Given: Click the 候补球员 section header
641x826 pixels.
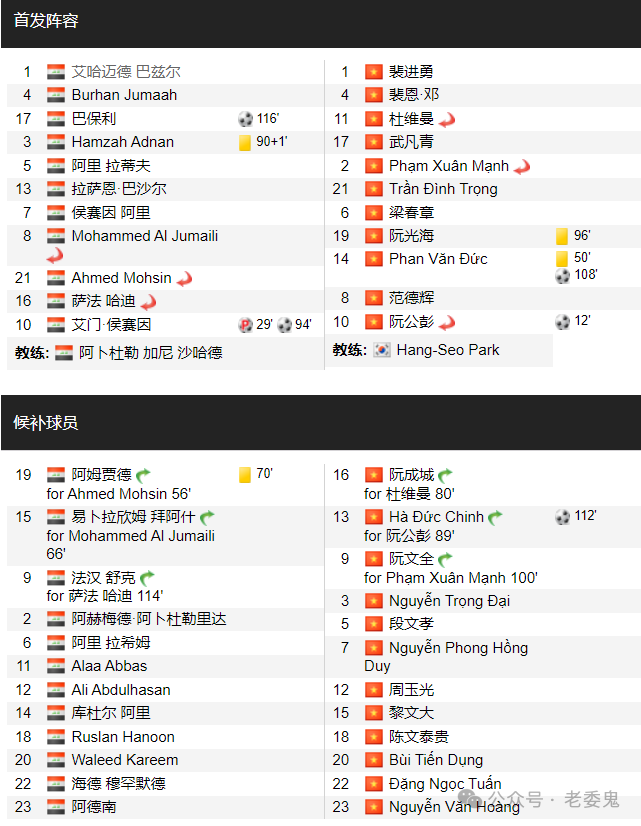Looking at the screenshot, I should point(46,422).
